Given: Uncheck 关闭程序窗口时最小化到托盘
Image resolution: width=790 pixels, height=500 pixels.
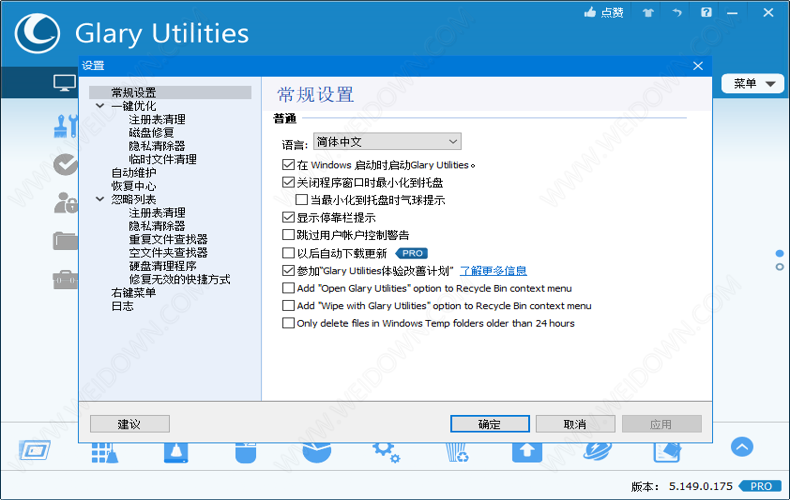Looking at the screenshot, I should pyautogui.click(x=288, y=182).
